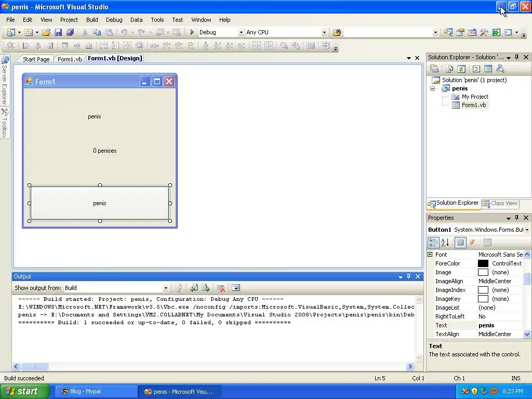Open the File menu
The width and height of the screenshot is (532, 399).
coord(10,20)
